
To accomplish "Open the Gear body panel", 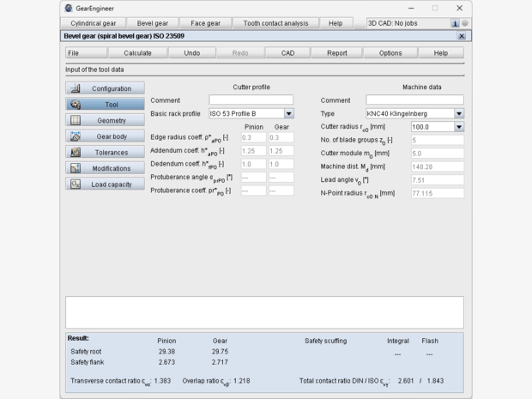I will click(x=100, y=136).
